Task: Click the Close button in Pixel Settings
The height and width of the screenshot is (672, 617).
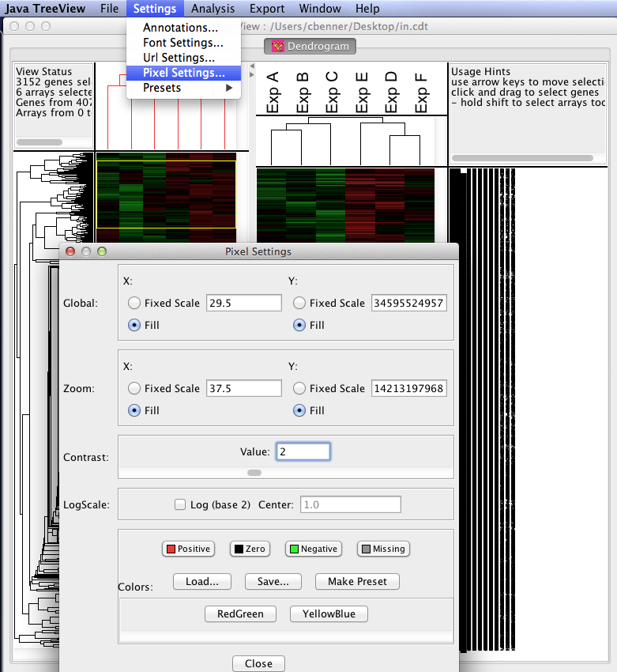Action: 258,663
